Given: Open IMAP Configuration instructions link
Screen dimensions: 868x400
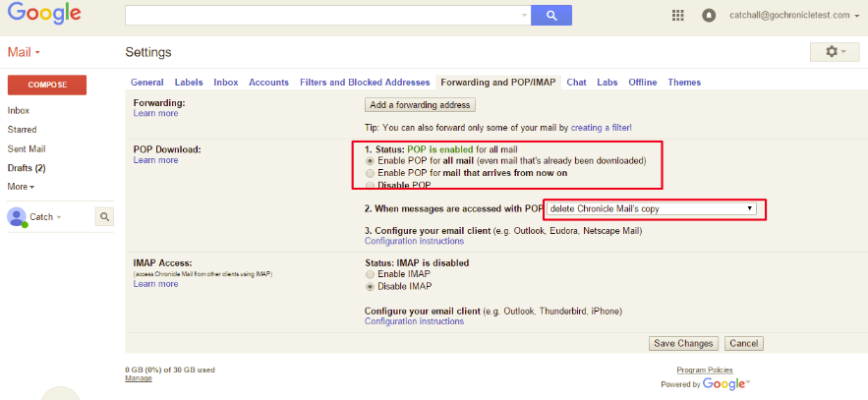Looking at the screenshot, I should point(414,321).
